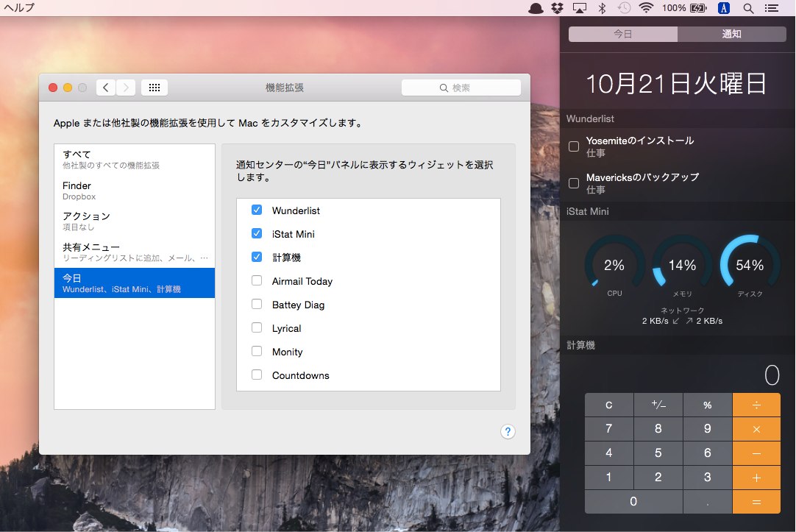Viewport: 796px width, 532px height.
Task: Select 共有メニュー category in the sidebar
Action: click(135, 252)
